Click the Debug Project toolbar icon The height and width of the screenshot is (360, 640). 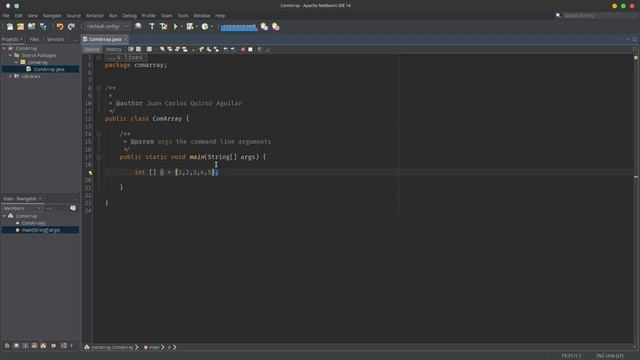click(x=190, y=27)
